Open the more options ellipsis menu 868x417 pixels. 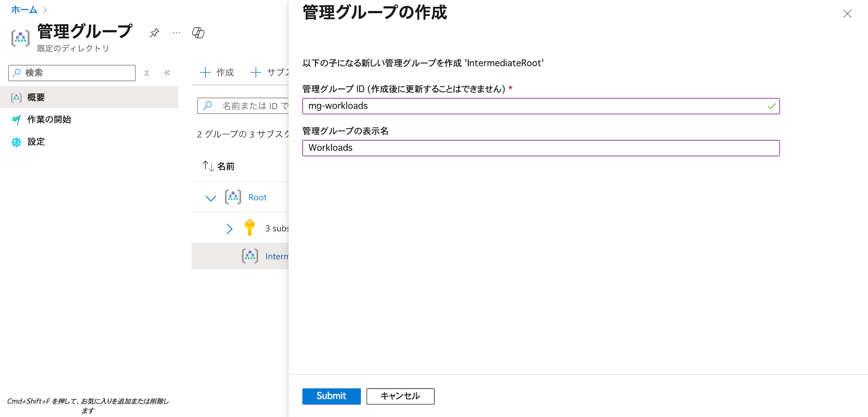point(176,33)
